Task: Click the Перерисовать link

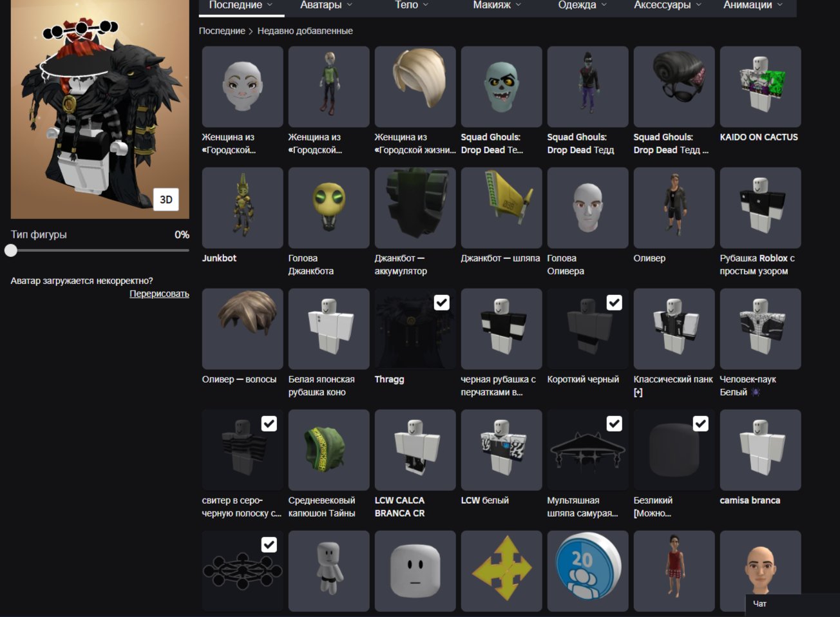Action: click(159, 294)
